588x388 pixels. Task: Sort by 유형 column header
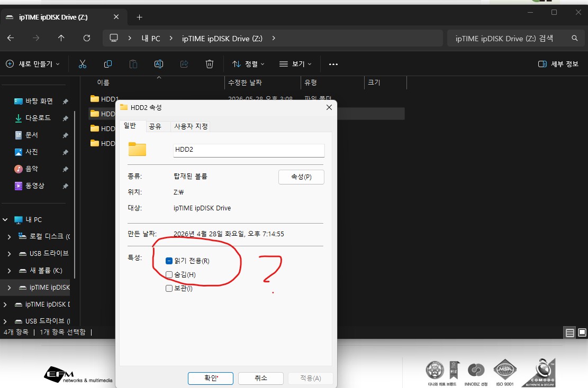pos(332,82)
